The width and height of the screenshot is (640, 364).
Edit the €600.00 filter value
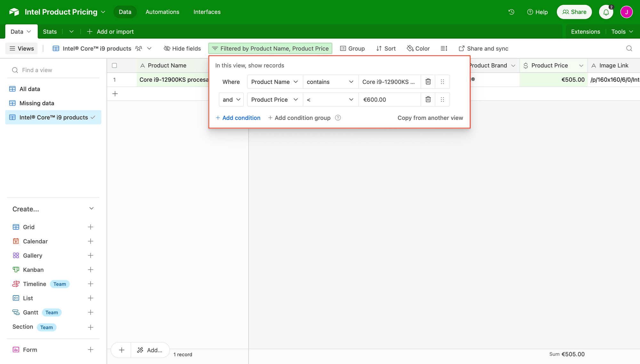click(389, 99)
